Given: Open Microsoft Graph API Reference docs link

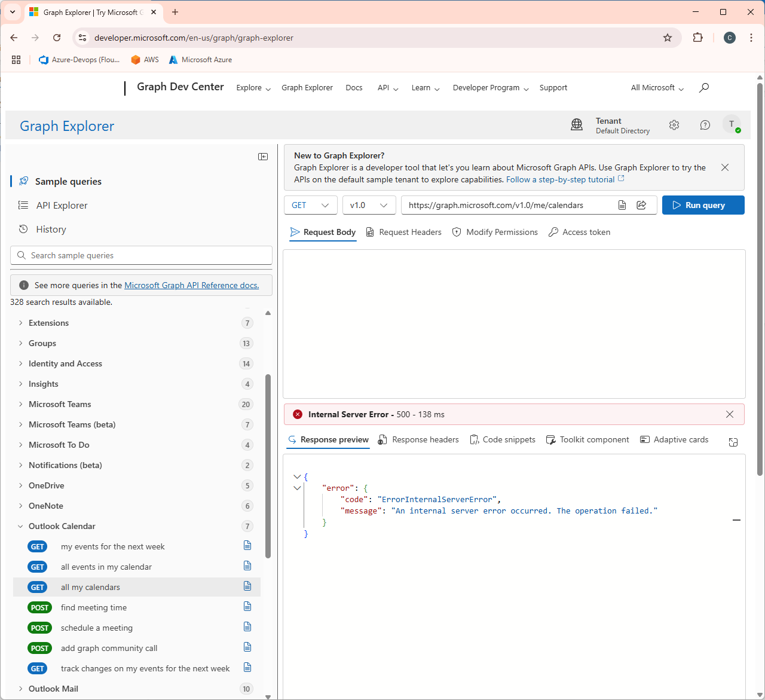Looking at the screenshot, I should pos(192,285).
